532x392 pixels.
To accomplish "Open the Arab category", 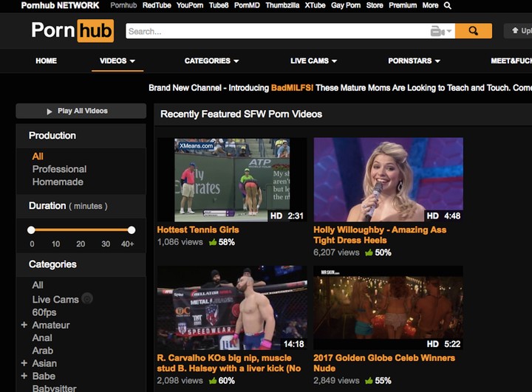I will [42, 351].
